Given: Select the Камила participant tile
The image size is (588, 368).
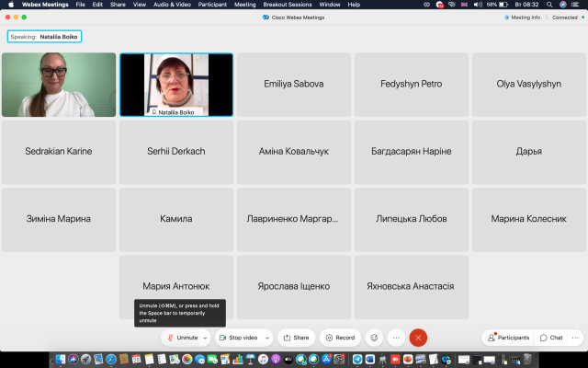Looking at the screenshot, I should (x=176, y=220).
